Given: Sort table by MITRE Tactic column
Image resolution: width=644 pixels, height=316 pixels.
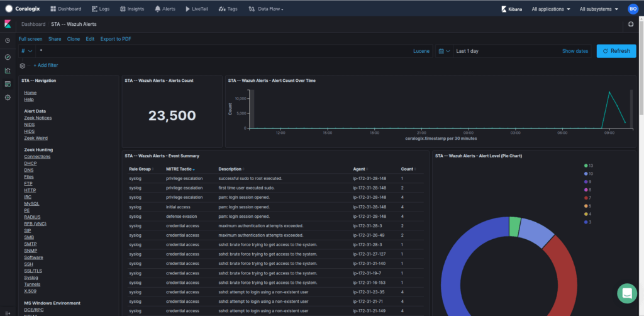Looking at the screenshot, I should pyautogui.click(x=180, y=169).
